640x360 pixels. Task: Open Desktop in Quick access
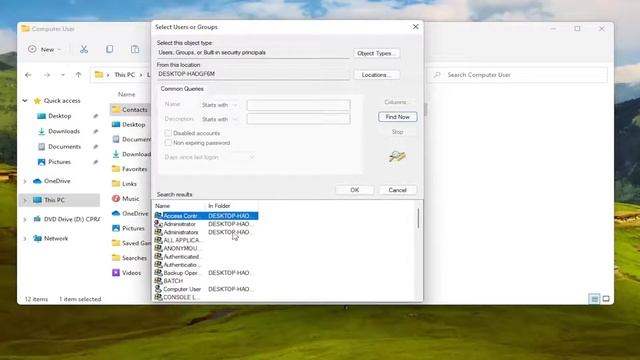point(60,116)
